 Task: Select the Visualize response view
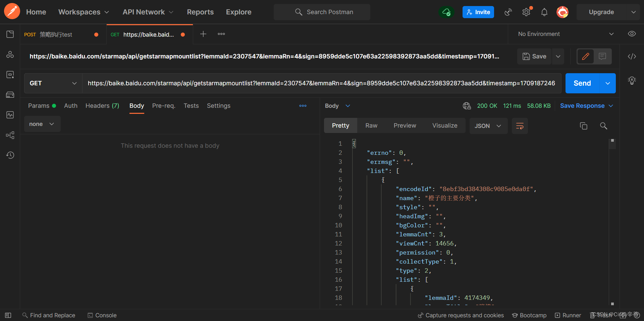tap(445, 126)
